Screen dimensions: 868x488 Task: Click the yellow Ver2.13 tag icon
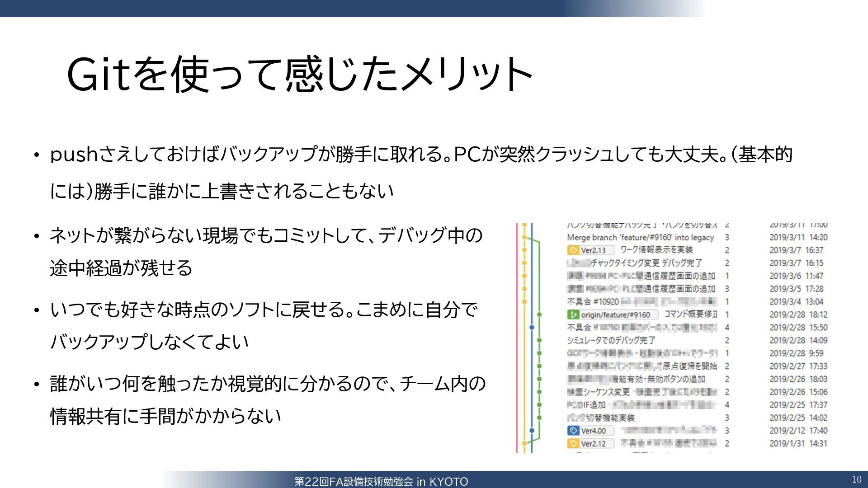coord(573,250)
